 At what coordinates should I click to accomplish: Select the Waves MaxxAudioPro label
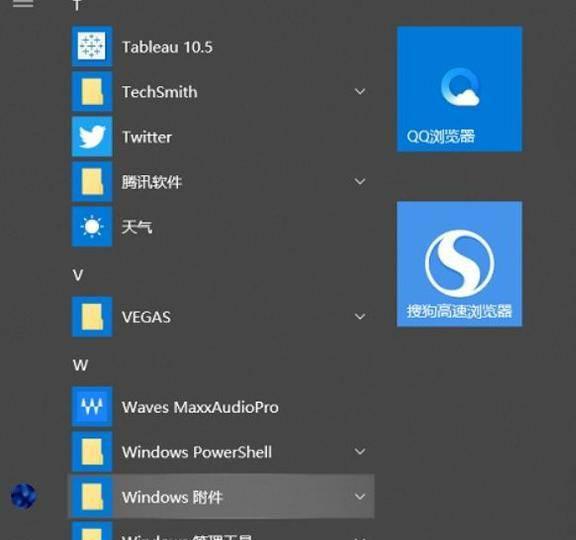point(200,407)
